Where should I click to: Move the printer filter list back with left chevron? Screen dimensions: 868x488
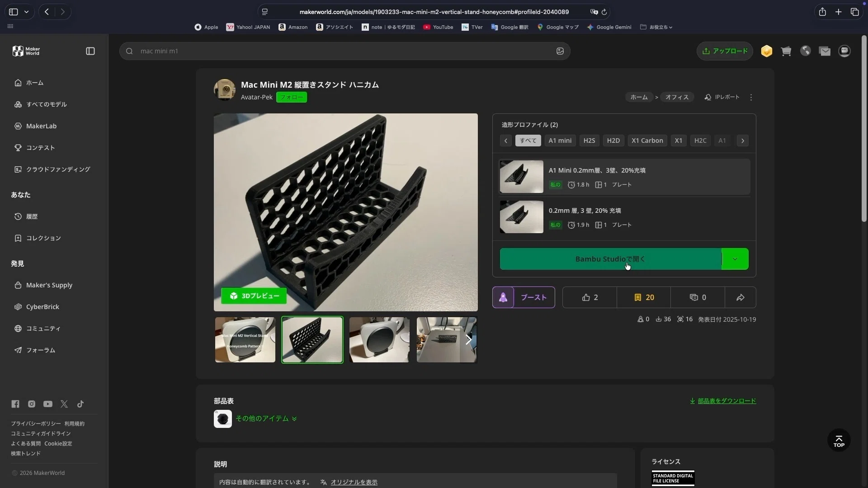coord(506,141)
